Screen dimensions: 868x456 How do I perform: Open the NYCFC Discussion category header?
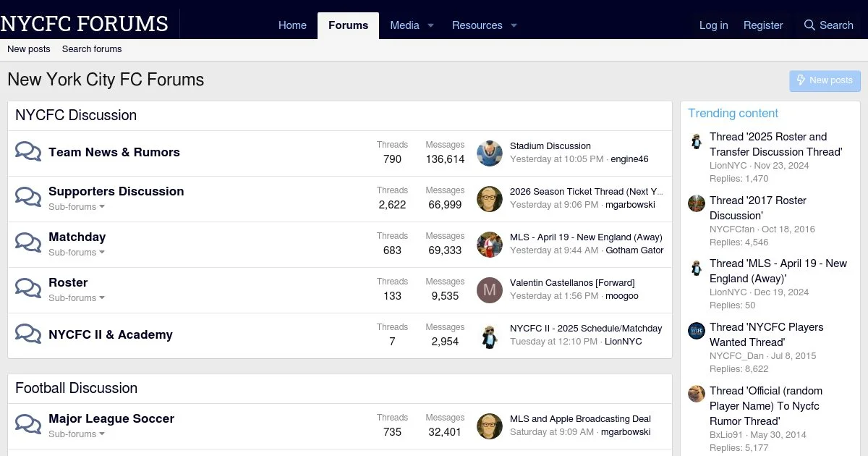pyautogui.click(x=76, y=115)
